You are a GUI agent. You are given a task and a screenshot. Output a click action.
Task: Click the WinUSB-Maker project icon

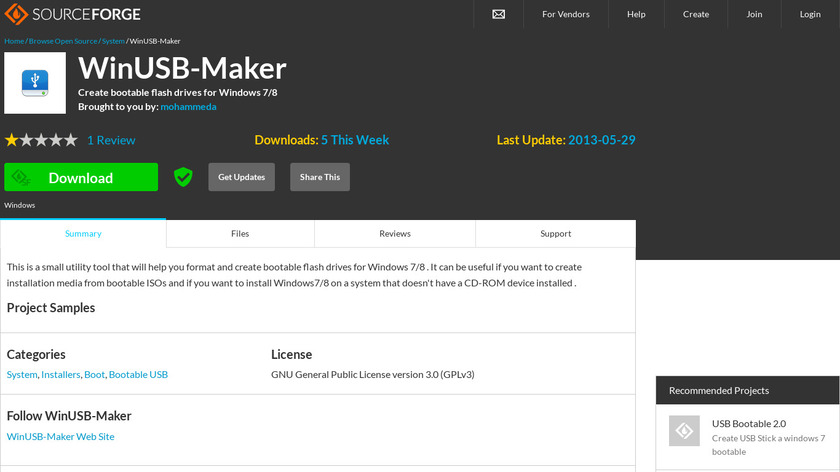coord(35,83)
